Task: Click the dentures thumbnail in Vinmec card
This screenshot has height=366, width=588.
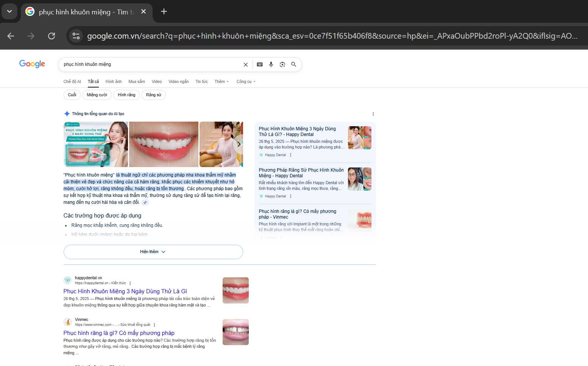Action: 360,220
